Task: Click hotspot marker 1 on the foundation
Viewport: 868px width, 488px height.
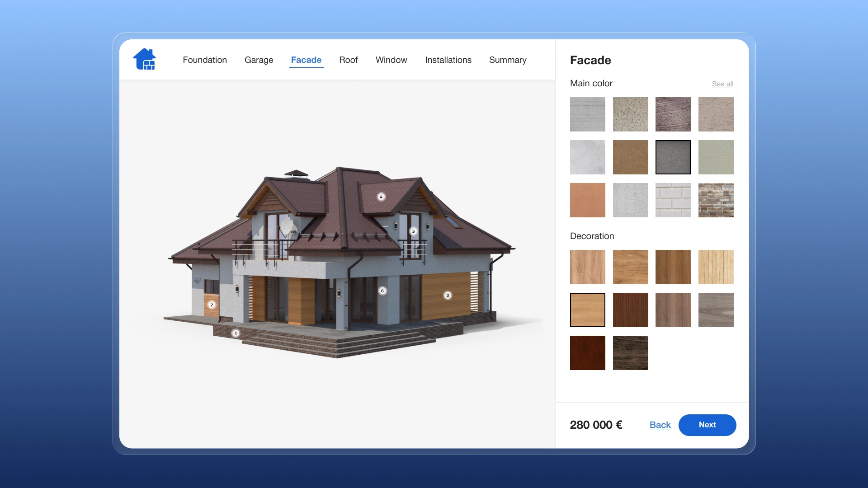Action: click(236, 333)
